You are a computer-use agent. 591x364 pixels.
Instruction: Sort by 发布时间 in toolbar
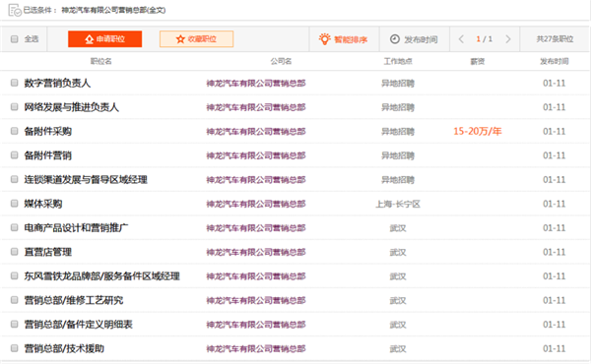pos(414,39)
